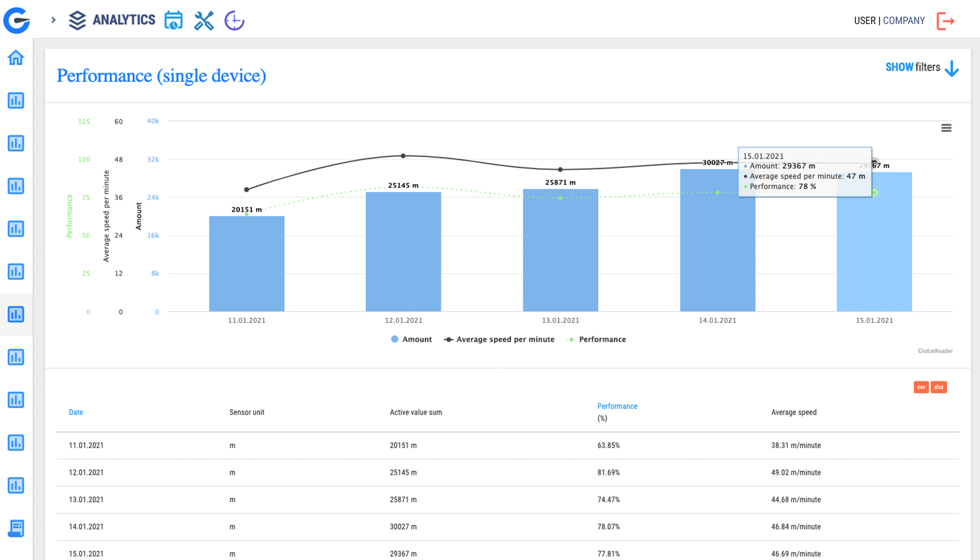Select the Home icon in the sidebar
980x560 pixels.
(16, 58)
